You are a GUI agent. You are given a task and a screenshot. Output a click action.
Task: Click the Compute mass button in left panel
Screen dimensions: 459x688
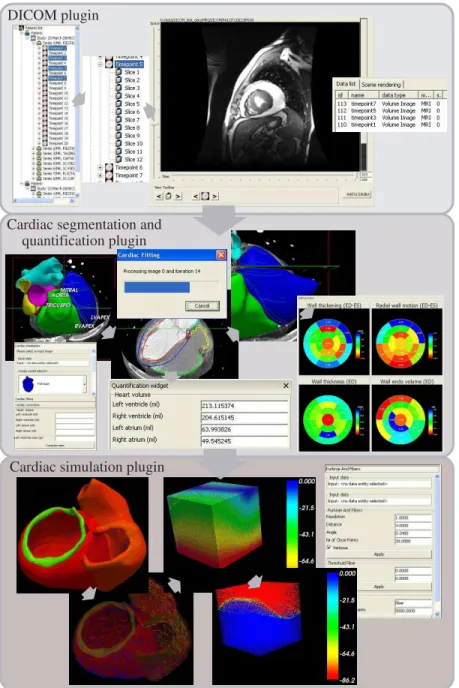[55, 445]
